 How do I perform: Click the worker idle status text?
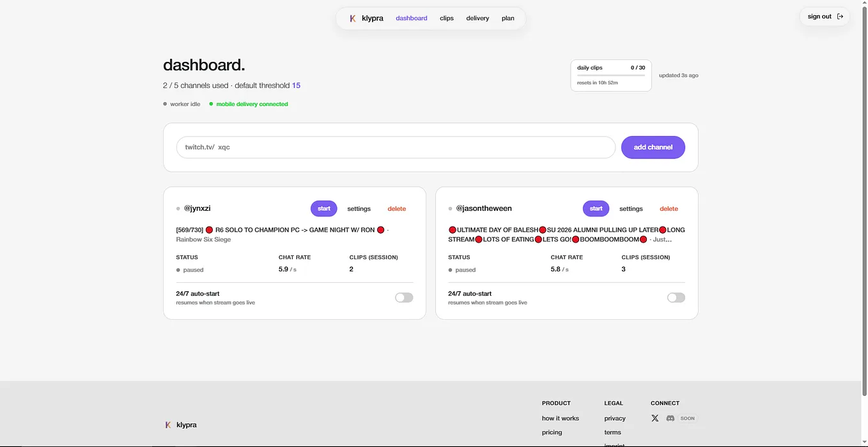click(185, 104)
